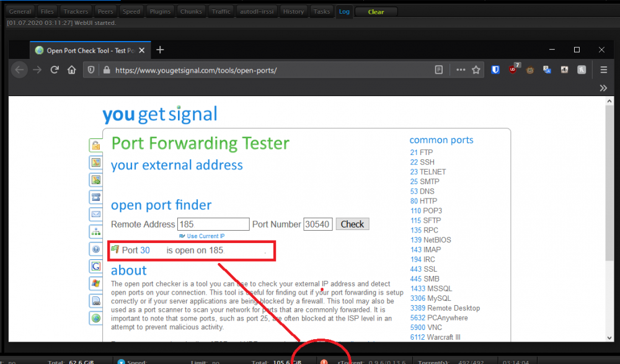The height and width of the screenshot is (364, 620).
Task: Open the telephone tool sidebar icon
Action: point(95,197)
